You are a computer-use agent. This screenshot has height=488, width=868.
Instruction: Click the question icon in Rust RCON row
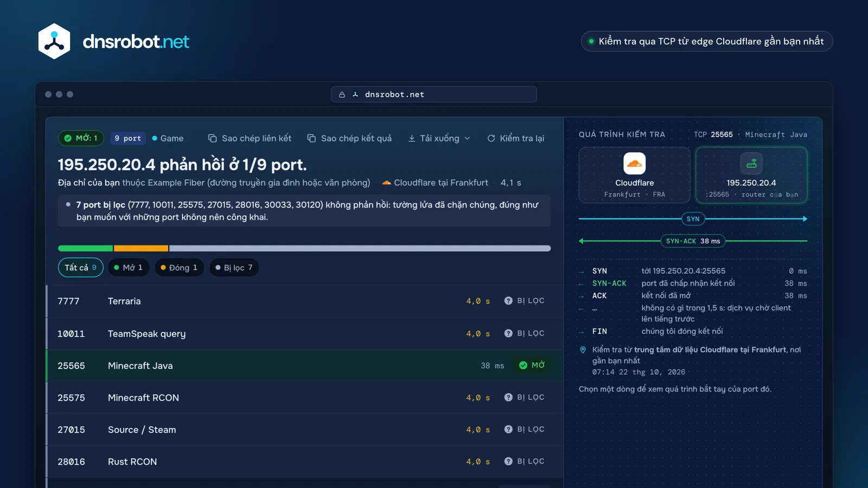(x=508, y=461)
